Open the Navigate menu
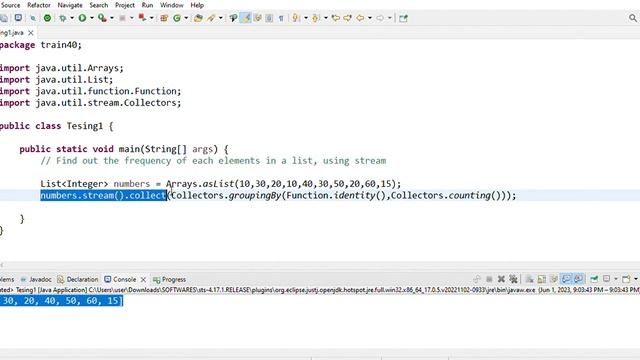This screenshot has width=640, height=360. point(70,5)
